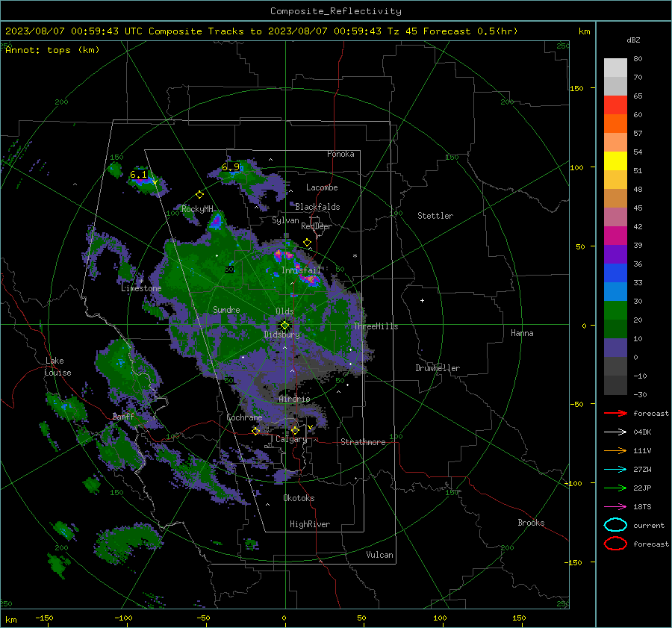Click the 6.1 storm top label

click(138, 175)
